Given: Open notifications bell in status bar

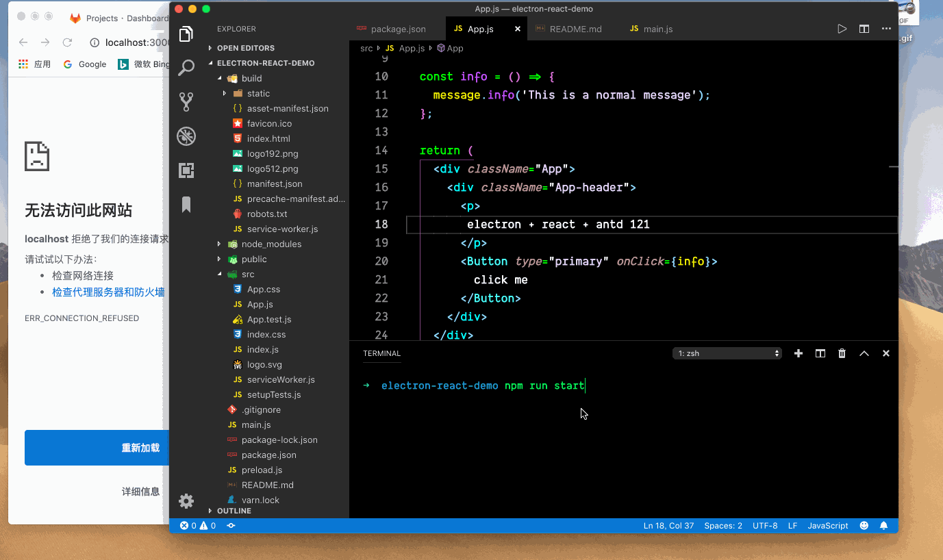Looking at the screenshot, I should coord(883,526).
